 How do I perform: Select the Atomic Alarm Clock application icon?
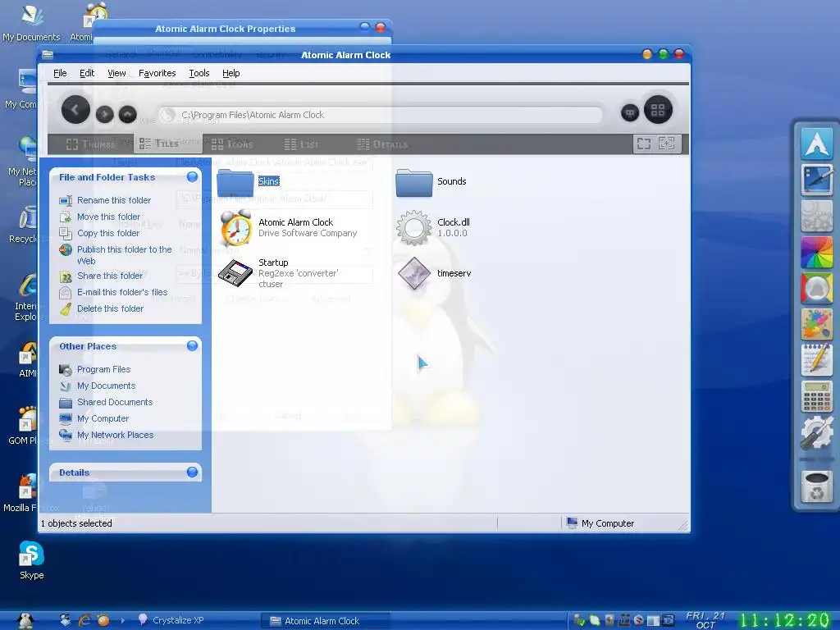[x=235, y=228]
